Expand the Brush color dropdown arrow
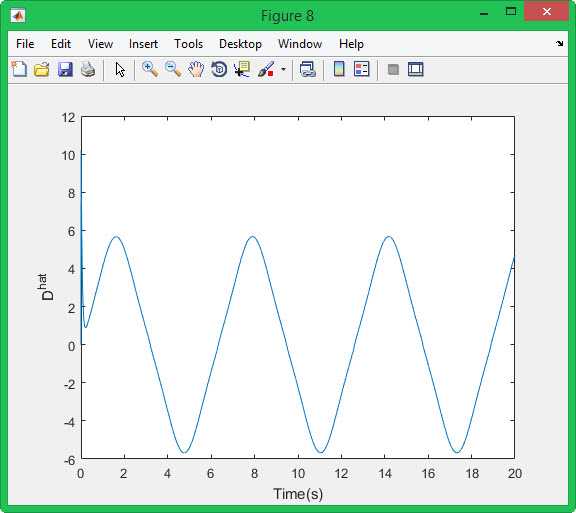This screenshot has width=576, height=513. (x=283, y=69)
